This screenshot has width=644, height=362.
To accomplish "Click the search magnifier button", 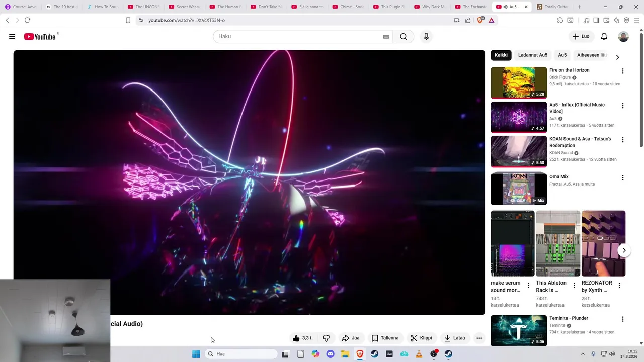I will click(404, 37).
